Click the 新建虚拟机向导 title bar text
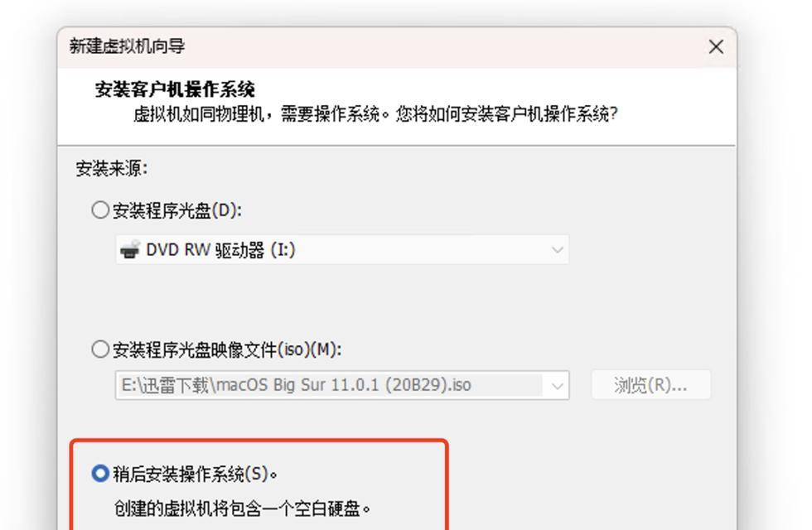 tap(127, 46)
